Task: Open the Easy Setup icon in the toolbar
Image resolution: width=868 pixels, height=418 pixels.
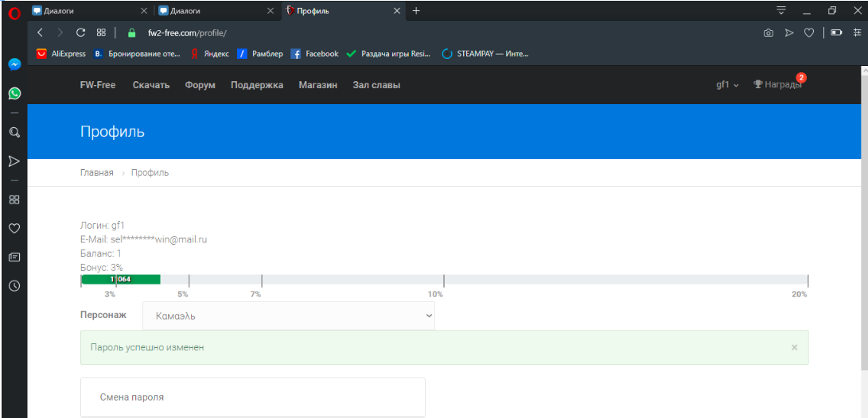Action: pyautogui.click(x=857, y=33)
